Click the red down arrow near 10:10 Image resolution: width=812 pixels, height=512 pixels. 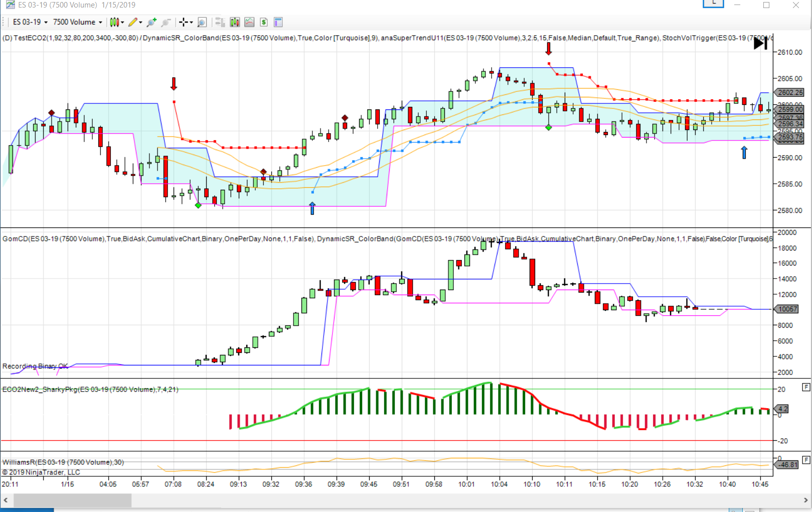click(x=549, y=49)
